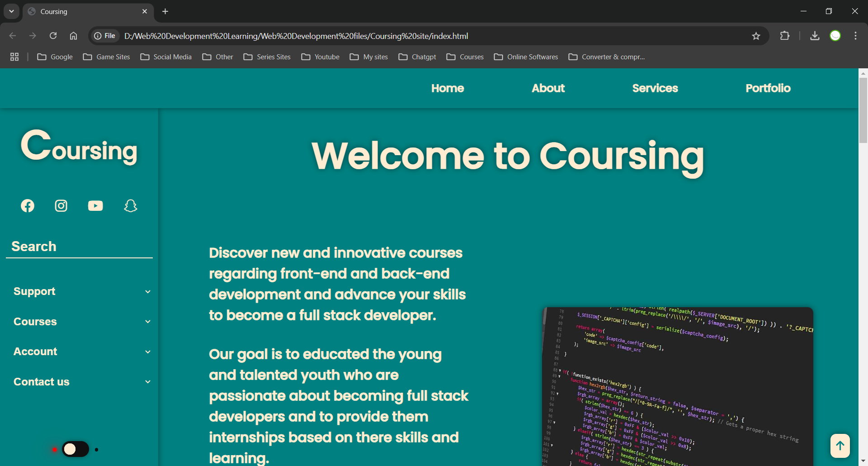Click the address bar URL

(x=296, y=36)
